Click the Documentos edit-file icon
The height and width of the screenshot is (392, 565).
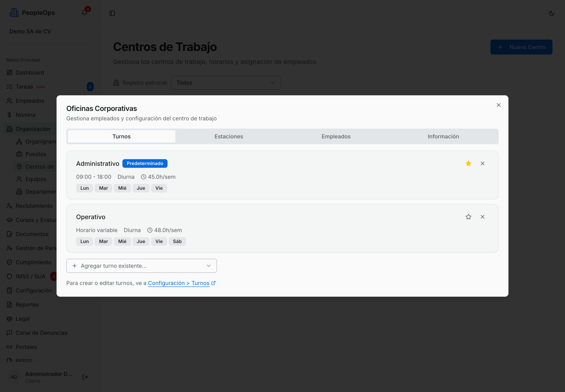9,234
